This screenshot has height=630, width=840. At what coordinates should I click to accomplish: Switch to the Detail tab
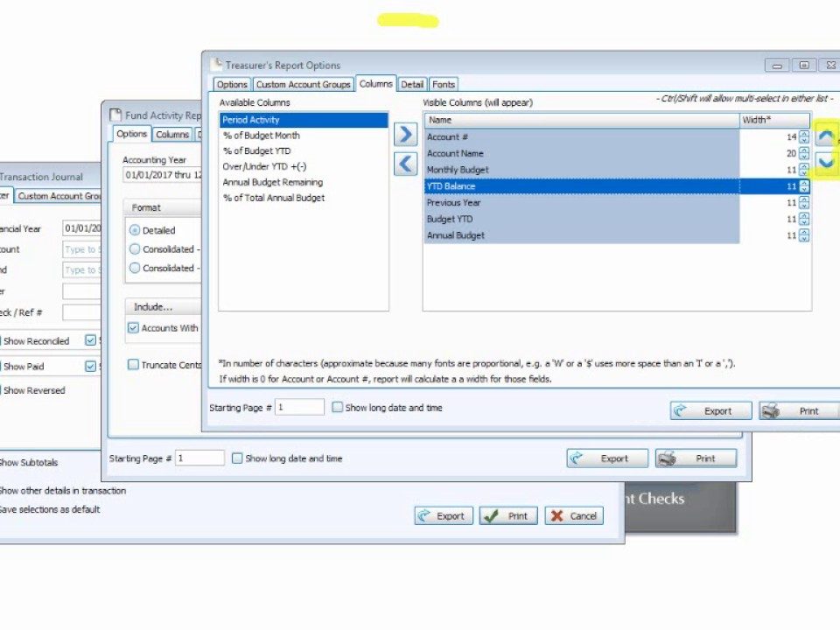click(x=412, y=85)
